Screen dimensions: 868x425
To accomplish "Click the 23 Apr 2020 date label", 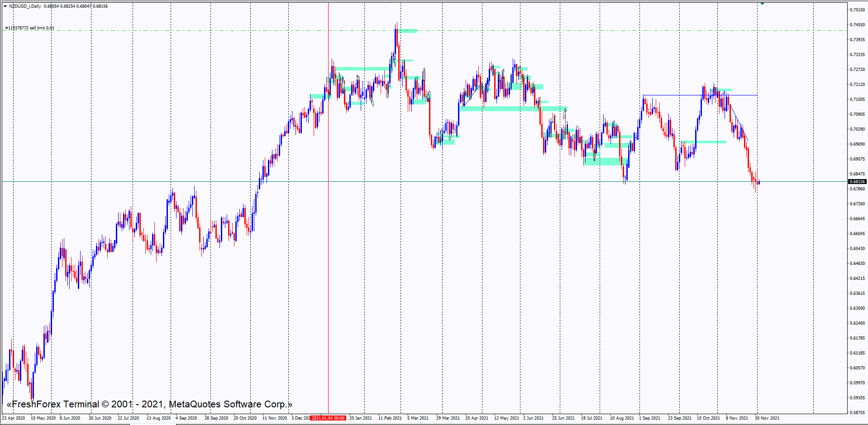I will tap(14, 418).
